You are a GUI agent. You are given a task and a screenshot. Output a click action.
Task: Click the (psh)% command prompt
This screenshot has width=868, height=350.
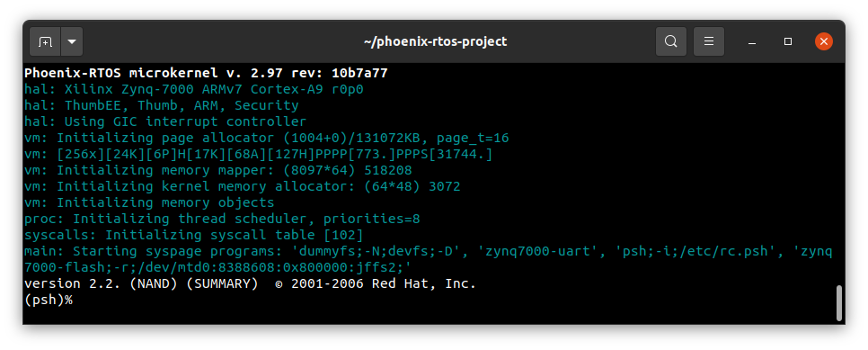click(49, 301)
